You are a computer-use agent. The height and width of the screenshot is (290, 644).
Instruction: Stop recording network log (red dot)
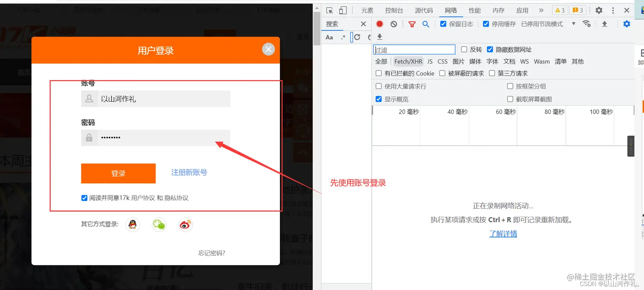[x=379, y=24]
